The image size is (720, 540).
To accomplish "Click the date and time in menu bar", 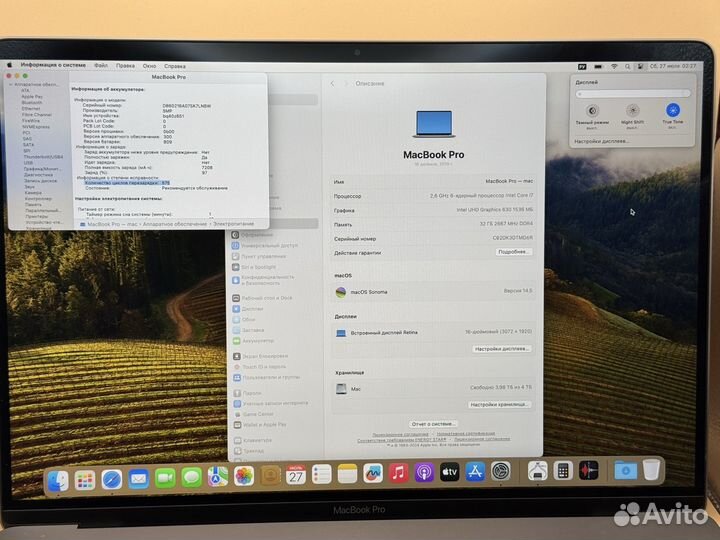I will [673, 66].
